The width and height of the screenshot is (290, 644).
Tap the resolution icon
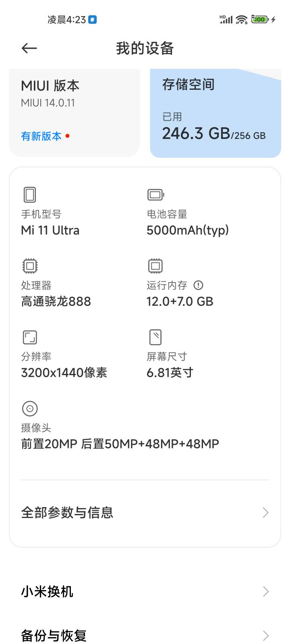point(30,337)
